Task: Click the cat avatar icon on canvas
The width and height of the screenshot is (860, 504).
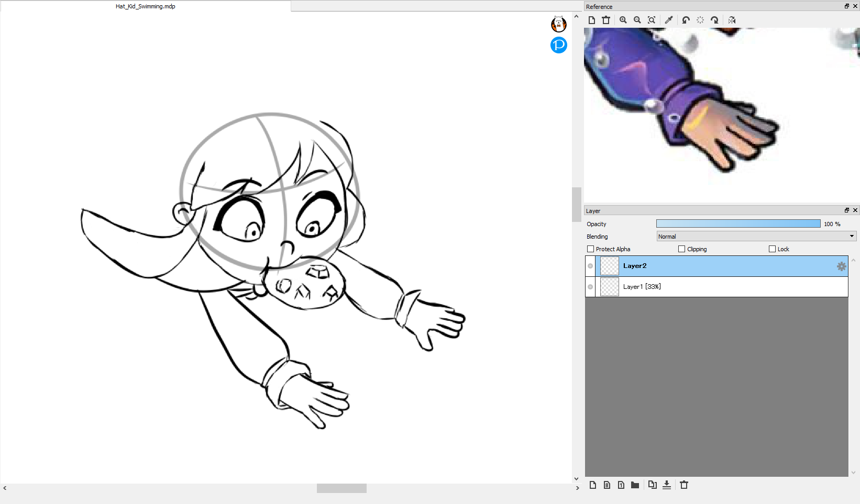Action: (559, 24)
